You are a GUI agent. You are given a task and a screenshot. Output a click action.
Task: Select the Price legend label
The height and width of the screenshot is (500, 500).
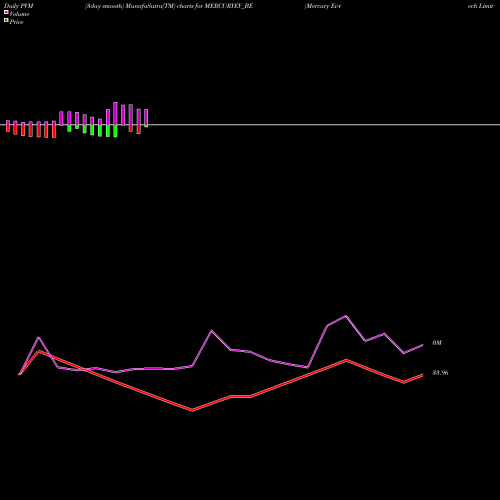16,22
